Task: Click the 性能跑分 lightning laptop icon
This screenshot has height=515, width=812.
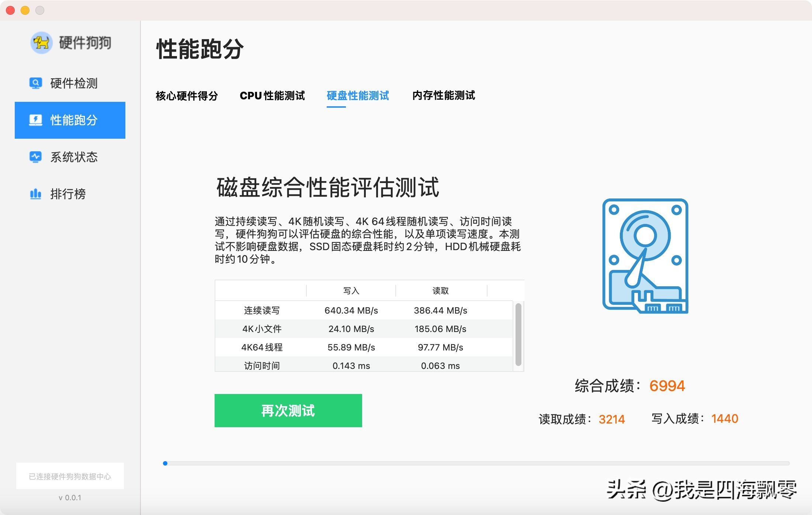Action: 35,120
